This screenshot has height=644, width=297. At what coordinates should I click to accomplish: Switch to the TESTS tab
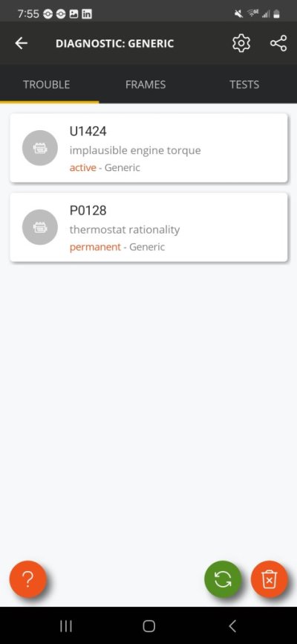(x=244, y=85)
